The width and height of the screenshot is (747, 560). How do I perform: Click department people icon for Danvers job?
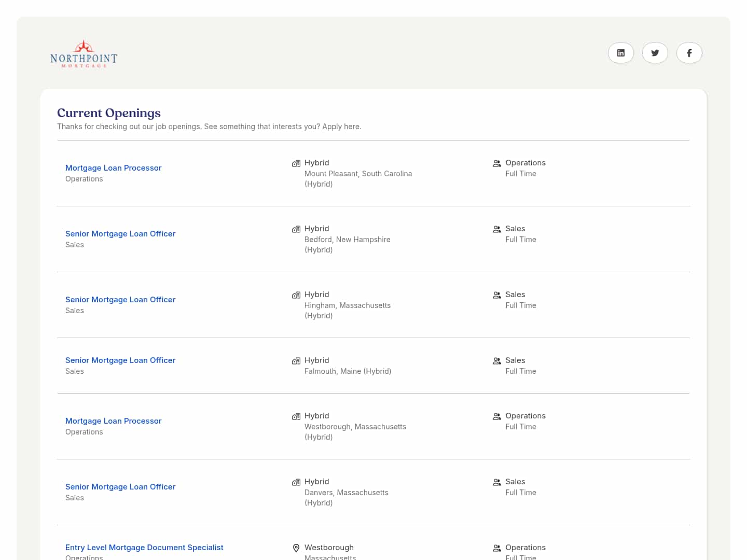click(496, 482)
